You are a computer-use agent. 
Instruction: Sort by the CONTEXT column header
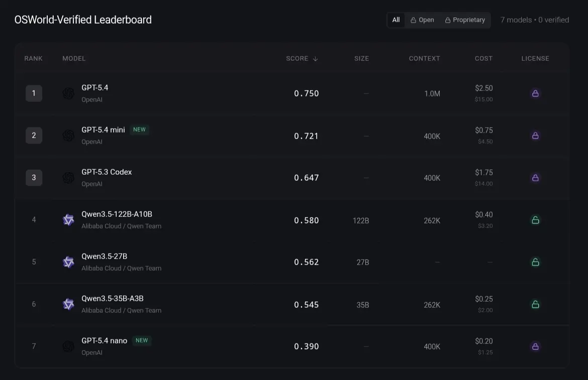[x=425, y=58]
